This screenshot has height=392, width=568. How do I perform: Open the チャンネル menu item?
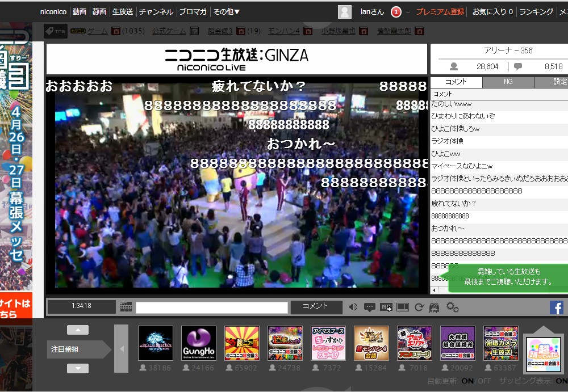tap(156, 11)
